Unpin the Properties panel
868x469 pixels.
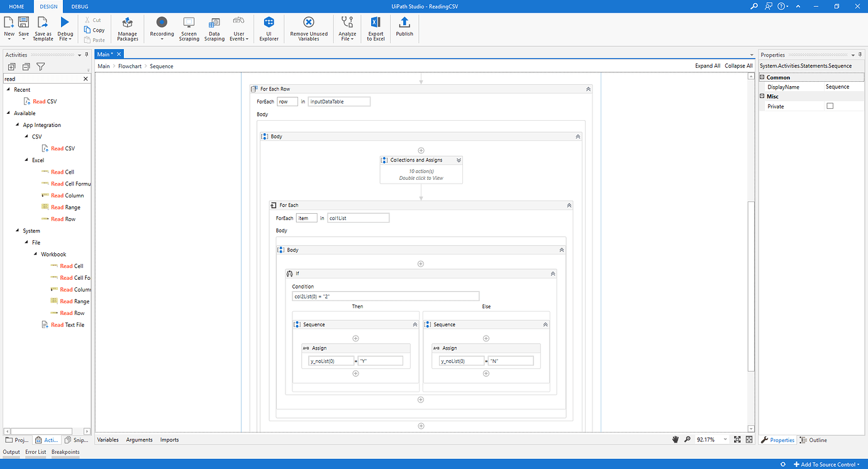pos(860,54)
